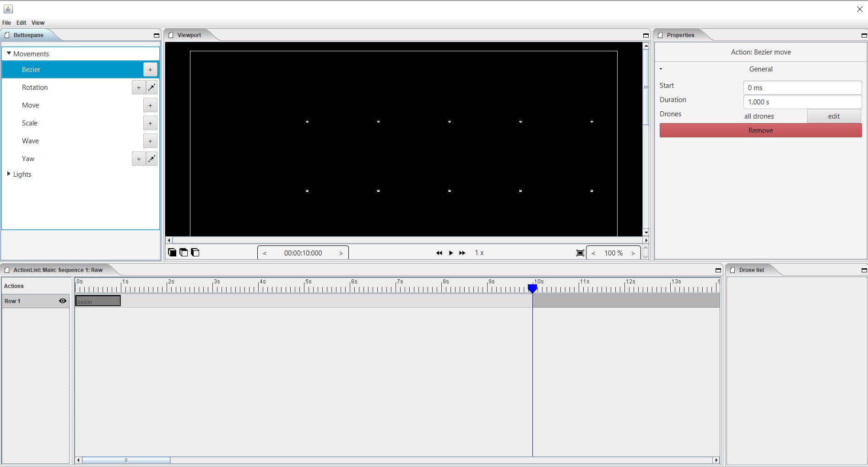This screenshot has width=868, height=467.
Task: Increase zoom with right arrow
Action: pyautogui.click(x=633, y=253)
